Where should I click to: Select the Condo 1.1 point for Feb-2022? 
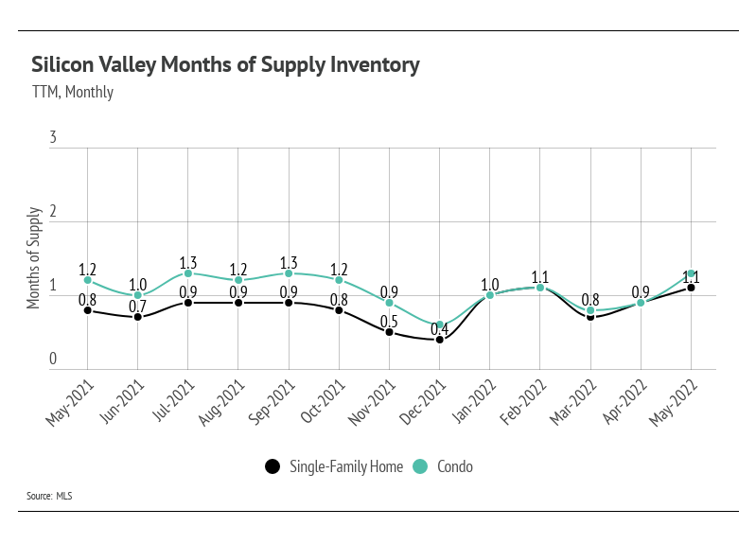[x=540, y=288]
